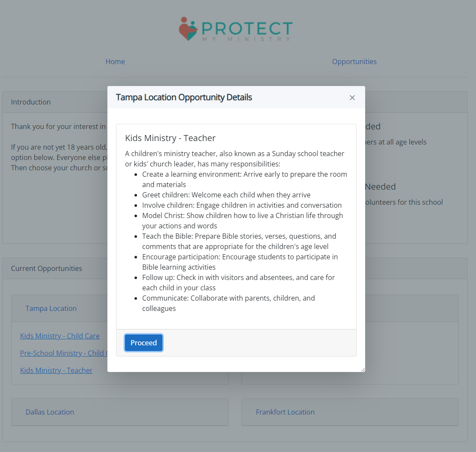Click the PROTECT wordmark in the header

(247, 28)
